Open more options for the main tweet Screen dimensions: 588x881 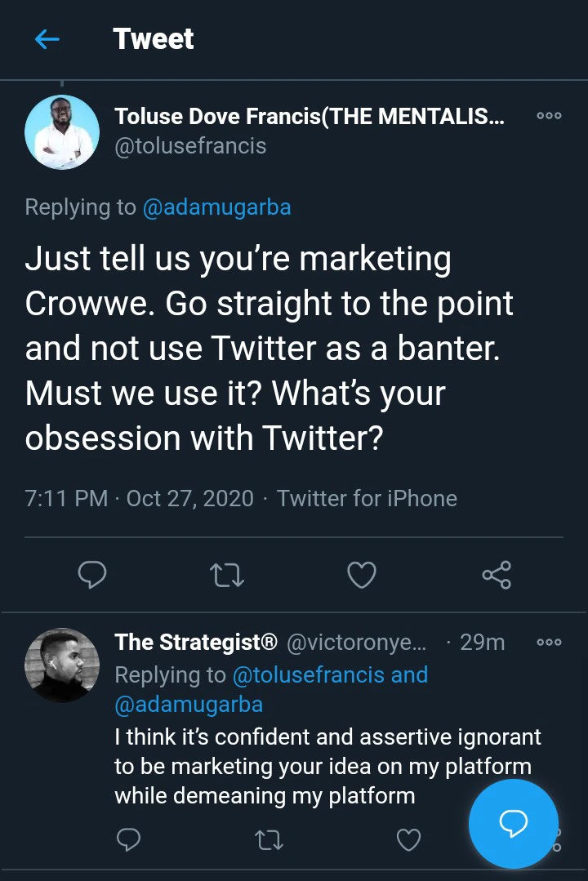[x=549, y=116]
